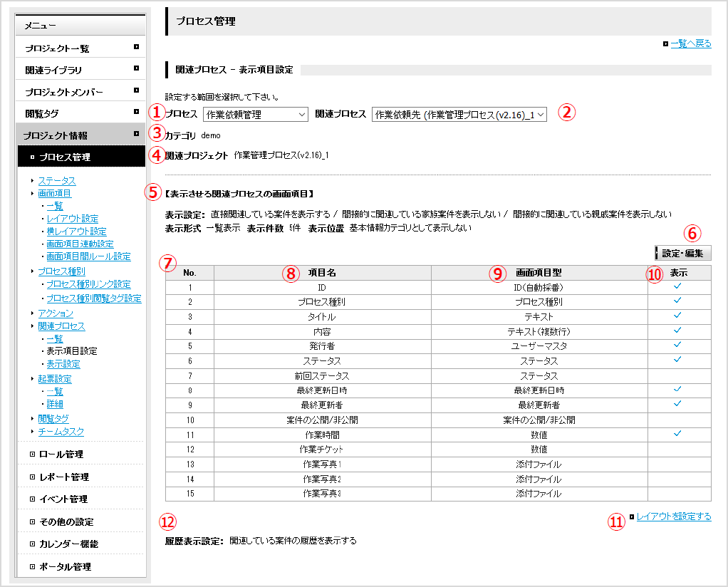728x587 pixels.
Task: Click the テキスト(複数行) type cell
Action: click(x=539, y=331)
